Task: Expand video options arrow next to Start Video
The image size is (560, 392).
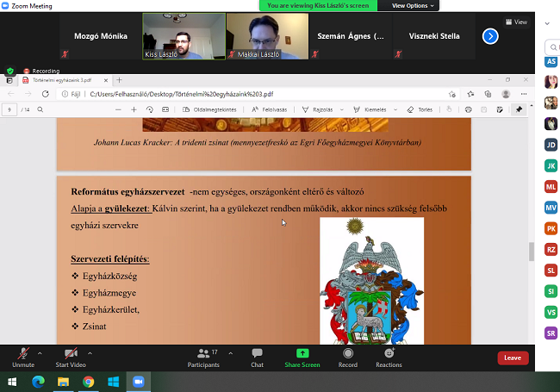Action: pyautogui.click(x=90, y=352)
